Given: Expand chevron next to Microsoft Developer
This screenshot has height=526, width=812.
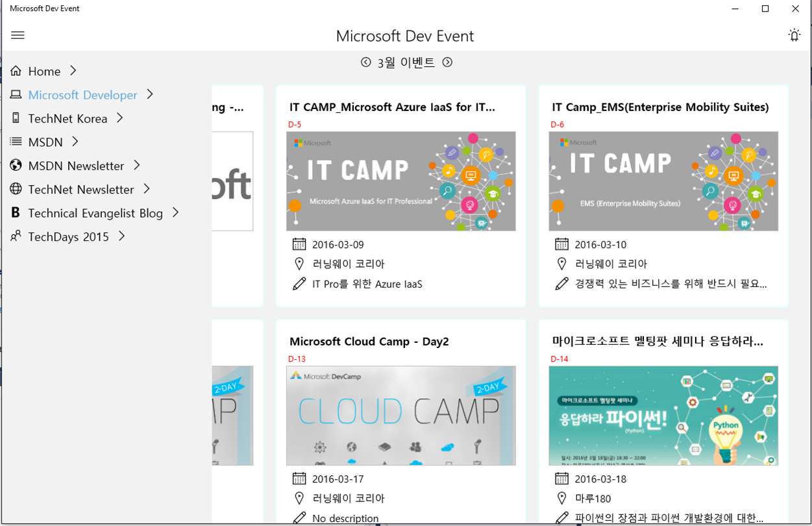Looking at the screenshot, I should click(x=150, y=95).
